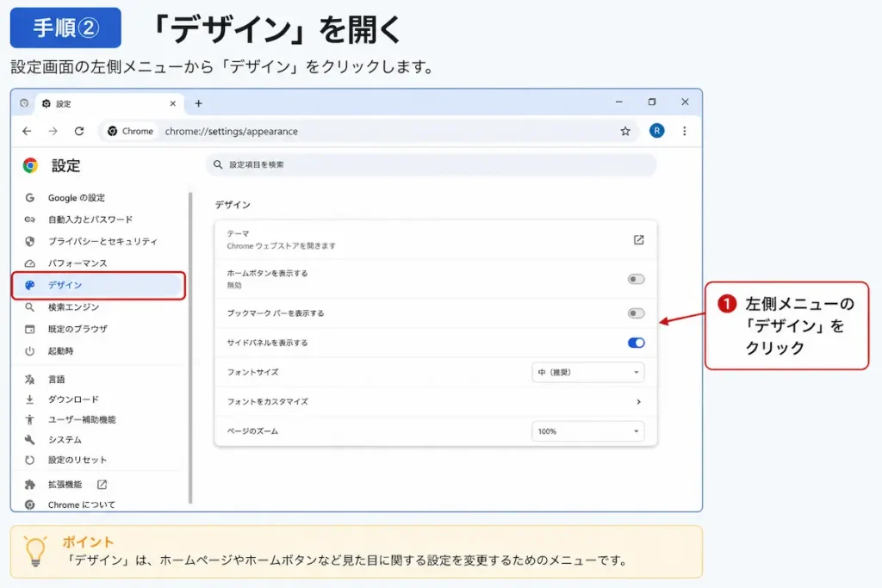The image size is (882, 588).
Task: Select Google の設定 in sidebar
Action: coord(77,197)
